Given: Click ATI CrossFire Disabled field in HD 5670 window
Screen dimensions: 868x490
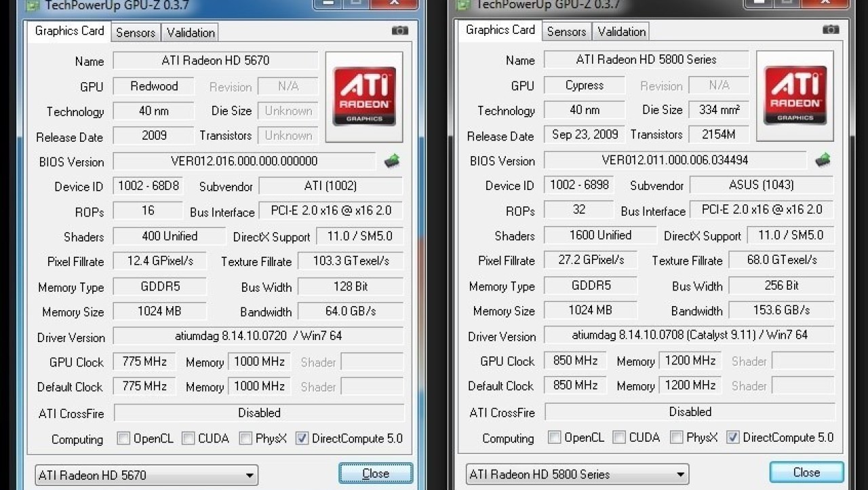Looking at the screenshot, I should pos(259,413).
